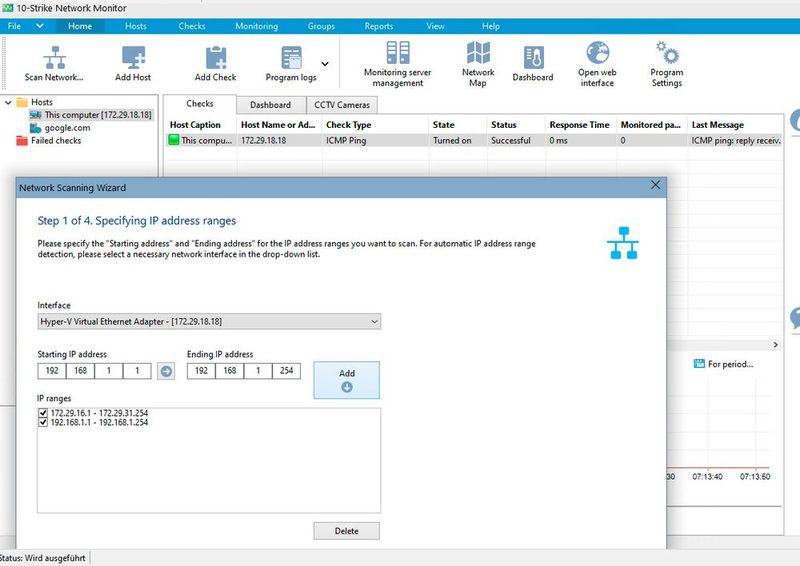Open Monitoring server management
The image size is (800, 566).
(397, 63)
